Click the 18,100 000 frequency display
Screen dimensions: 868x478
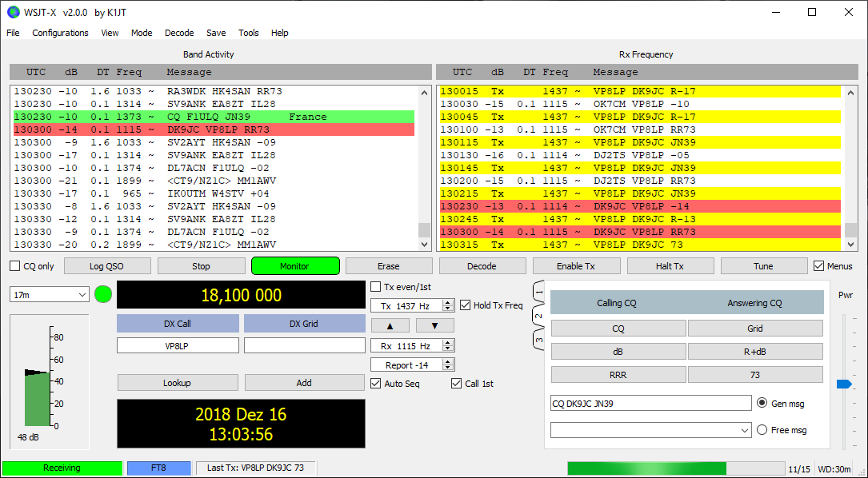click(242, 295)
